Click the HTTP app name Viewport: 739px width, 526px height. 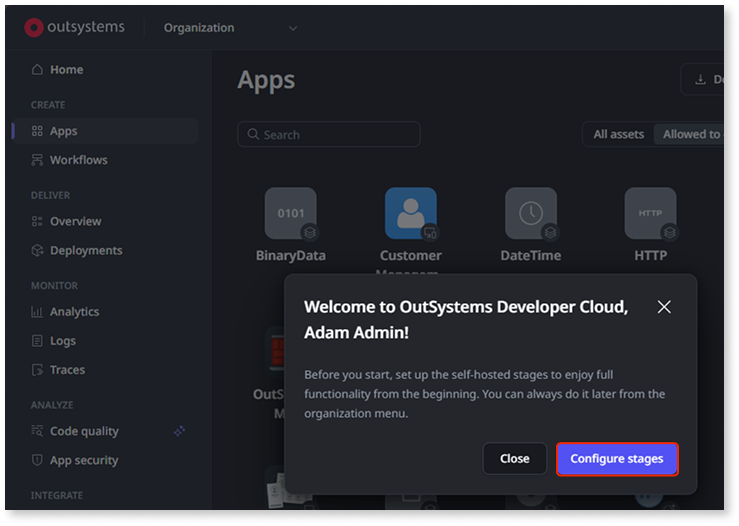[x=650, y=255]
